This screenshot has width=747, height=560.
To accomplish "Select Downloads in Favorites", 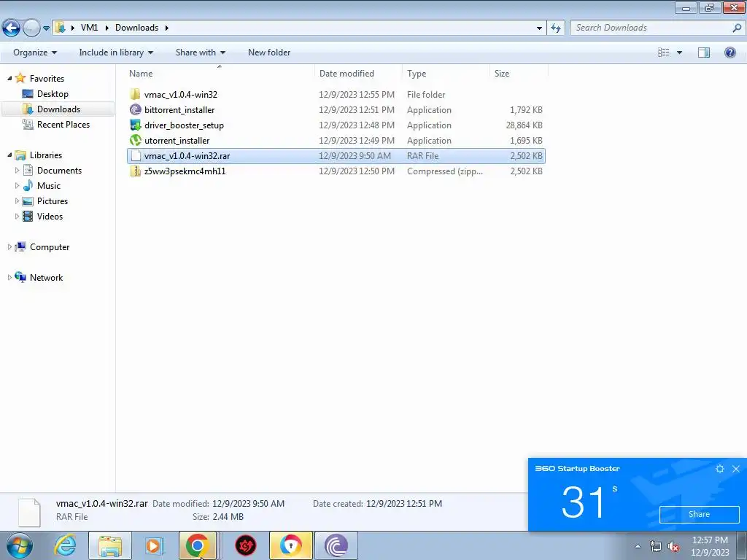I will [x=58, y=109].
